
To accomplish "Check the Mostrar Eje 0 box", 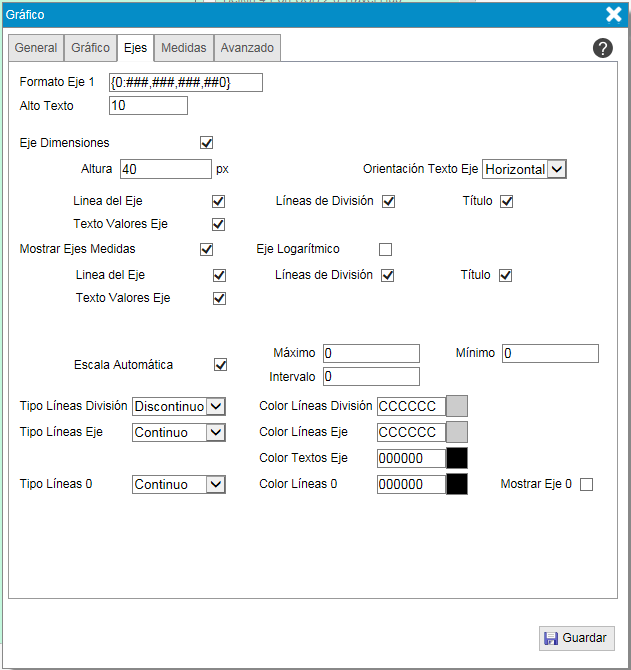I will pyautogui.click(x=586, y=485).
